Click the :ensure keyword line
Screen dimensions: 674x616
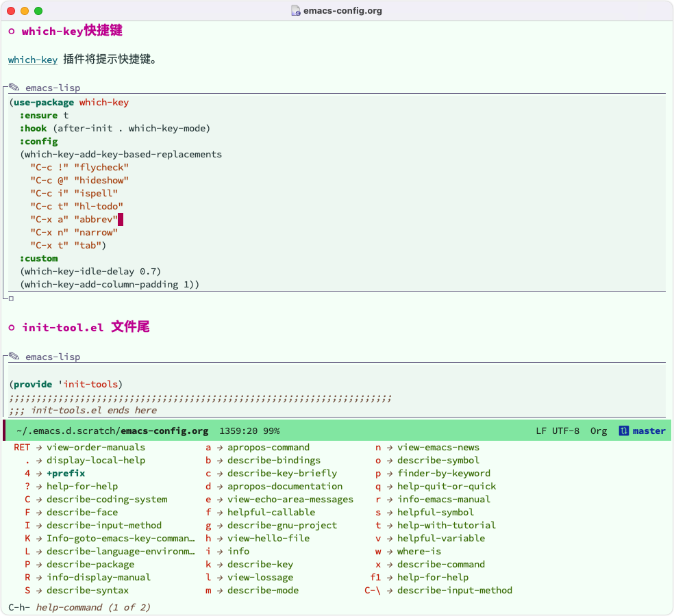pos(44,115)
